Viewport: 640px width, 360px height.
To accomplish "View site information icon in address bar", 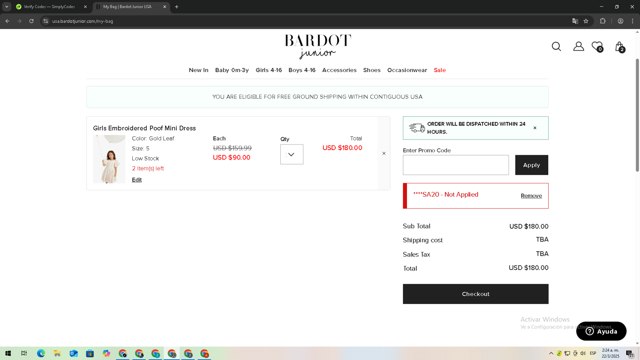I will click(x=45, y=21).
